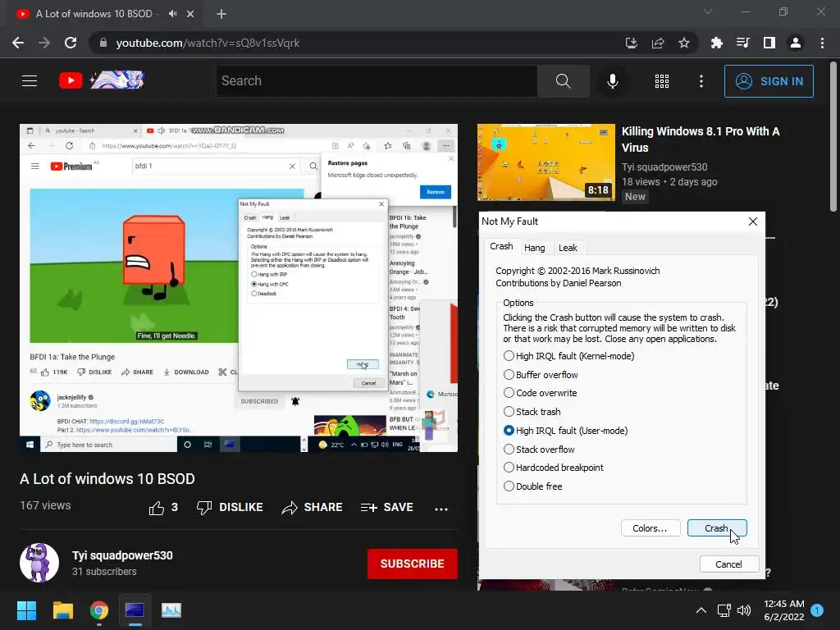Open the tab search chevron in Chrome title bar
Image resolution: width=840 pixels, height=630 pixels.
coord(708,11)
